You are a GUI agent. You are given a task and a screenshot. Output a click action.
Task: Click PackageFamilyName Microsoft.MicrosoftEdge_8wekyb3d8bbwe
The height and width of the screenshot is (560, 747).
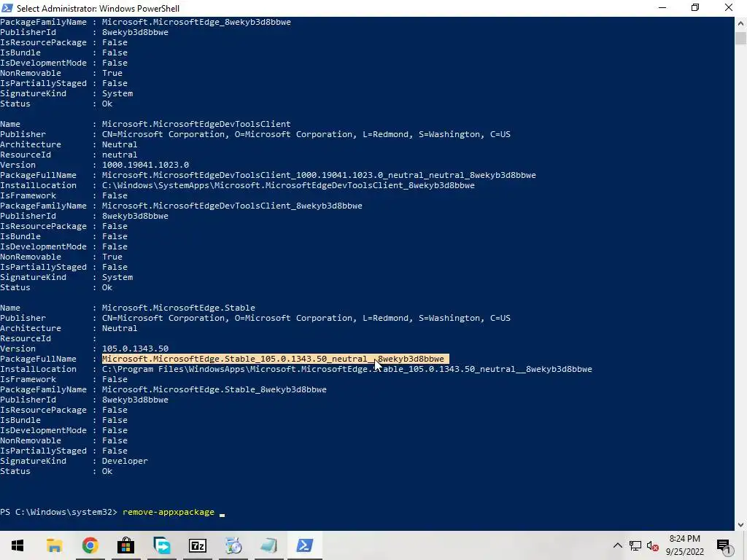click(196, 23)
